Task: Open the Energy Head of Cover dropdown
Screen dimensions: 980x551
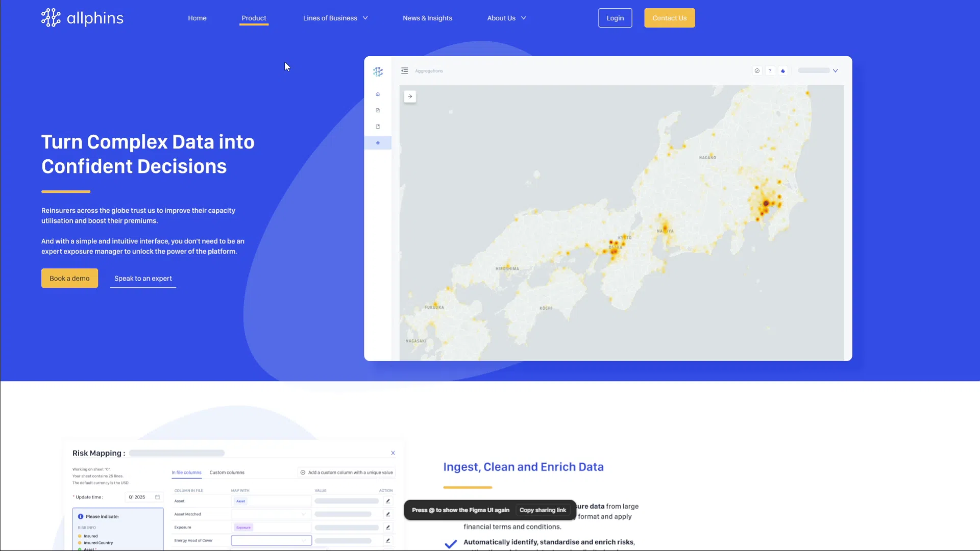Action: click(x=271, y=540)
